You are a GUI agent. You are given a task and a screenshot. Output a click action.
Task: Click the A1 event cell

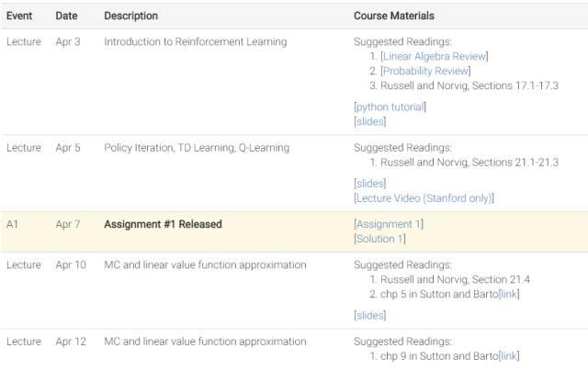pos(12,224)
